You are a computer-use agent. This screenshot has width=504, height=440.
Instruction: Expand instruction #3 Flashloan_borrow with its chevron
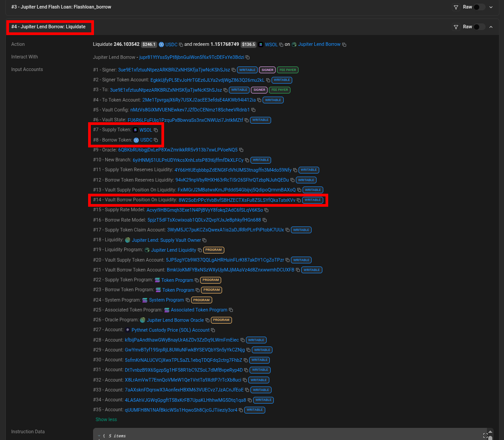point(491,7)
